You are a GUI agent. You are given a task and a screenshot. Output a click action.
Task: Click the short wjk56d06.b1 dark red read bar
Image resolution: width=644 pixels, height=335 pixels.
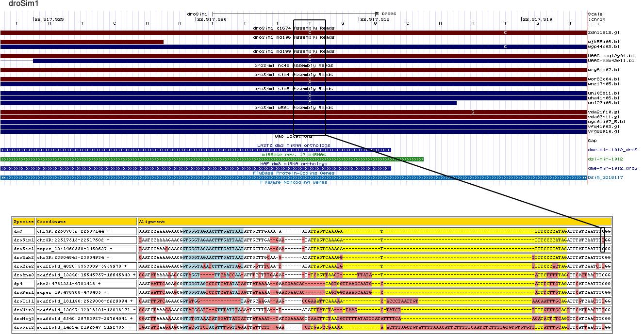[82, 42]
